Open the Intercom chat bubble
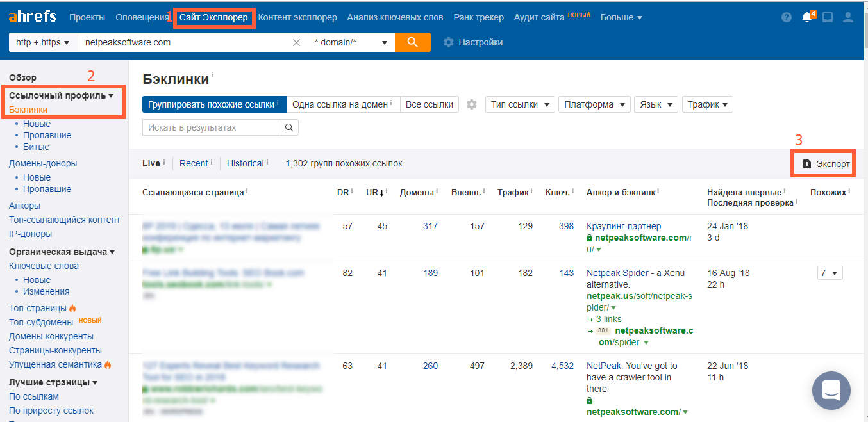Image resolution: width=868 pixels, height=422 pixels. (x=831, y=390)
